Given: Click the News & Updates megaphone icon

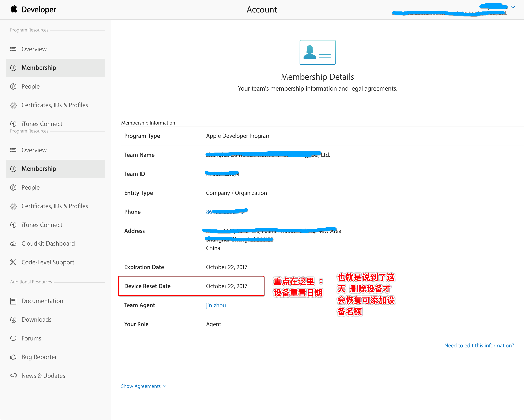Looking at the screenshot, I should pos(13,376).
